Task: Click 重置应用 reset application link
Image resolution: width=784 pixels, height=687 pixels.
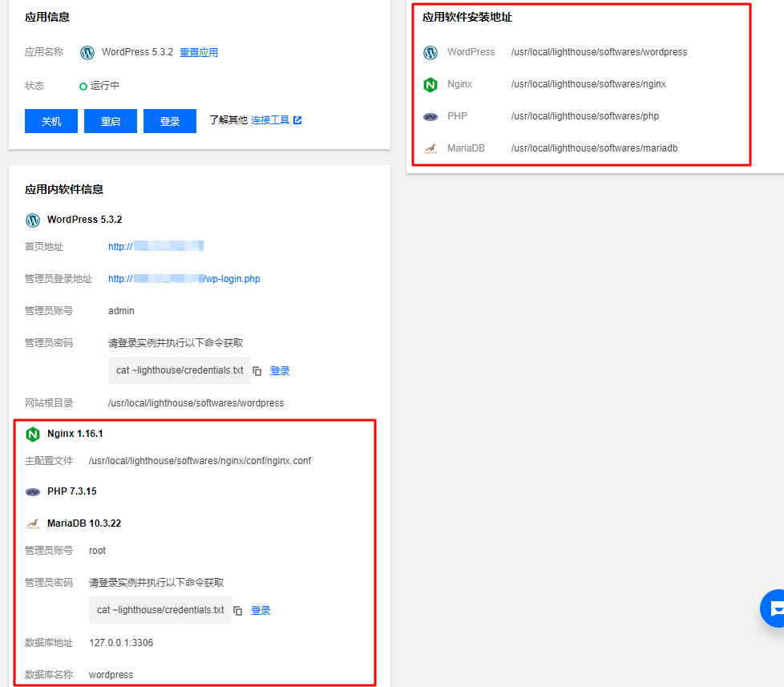Action: [x=199, y=52]
